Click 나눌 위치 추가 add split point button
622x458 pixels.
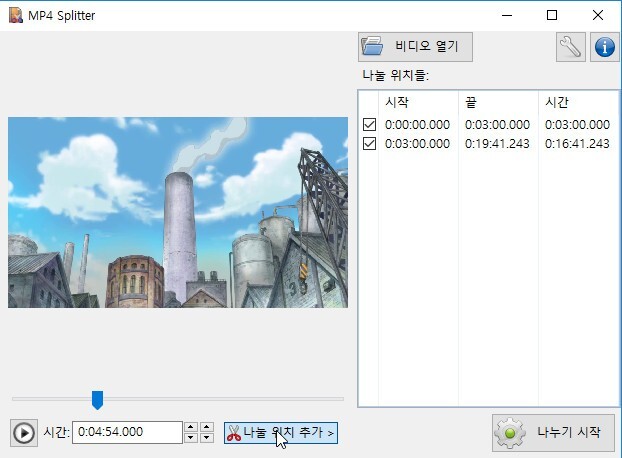point(281,433)
